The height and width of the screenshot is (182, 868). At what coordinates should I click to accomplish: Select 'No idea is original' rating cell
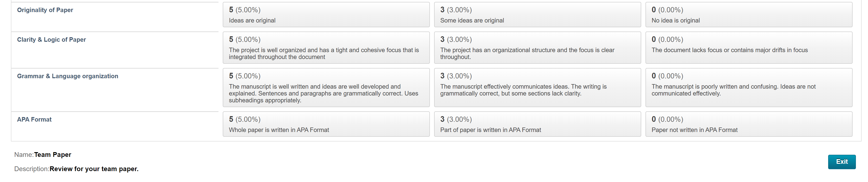pos(748,15)
